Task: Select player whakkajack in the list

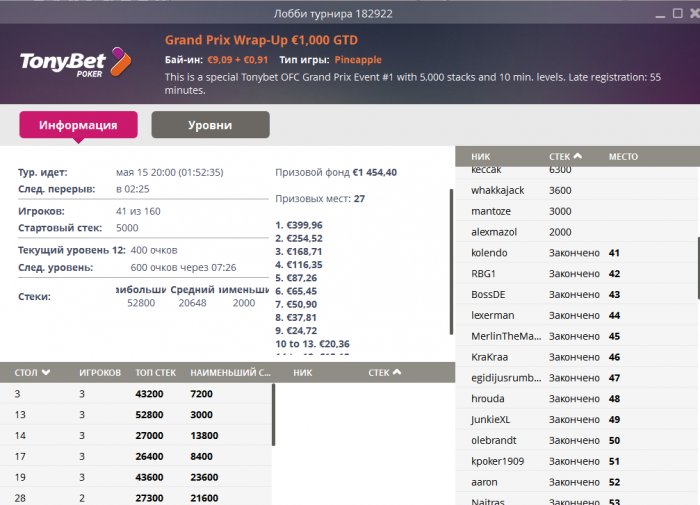Action: [x=577, y=190]
